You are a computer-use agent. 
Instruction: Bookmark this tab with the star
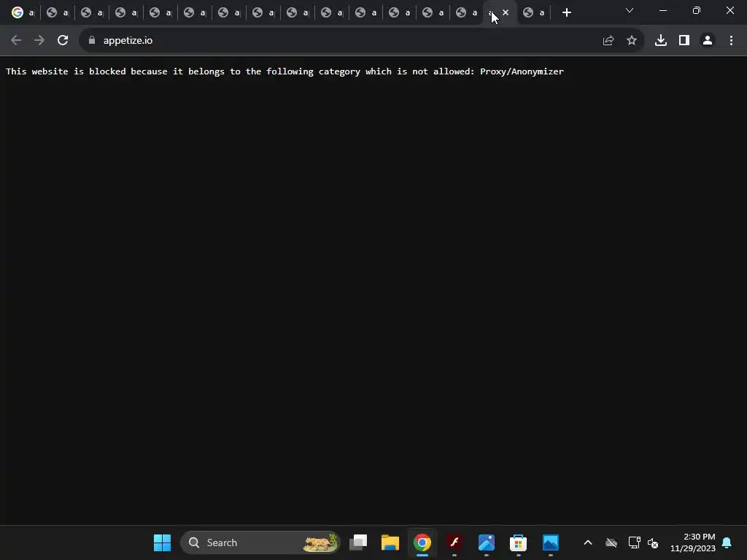(632, 41)
